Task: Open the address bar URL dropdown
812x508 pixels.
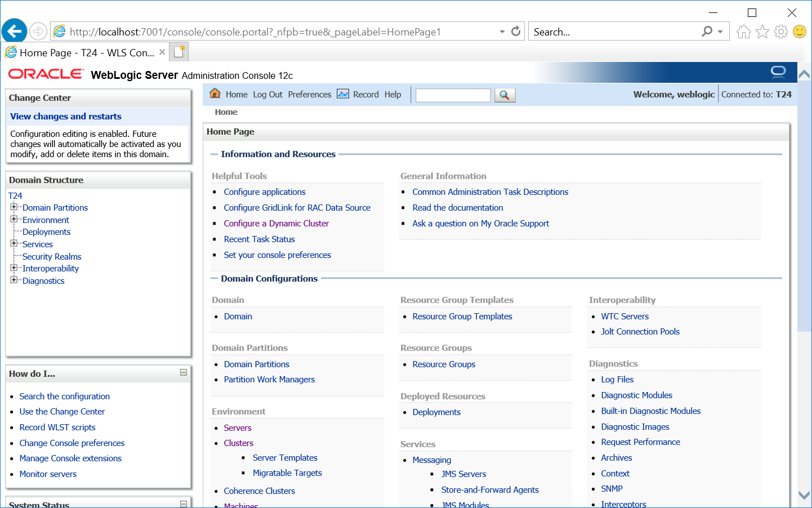Action: (x=502, y=32)
